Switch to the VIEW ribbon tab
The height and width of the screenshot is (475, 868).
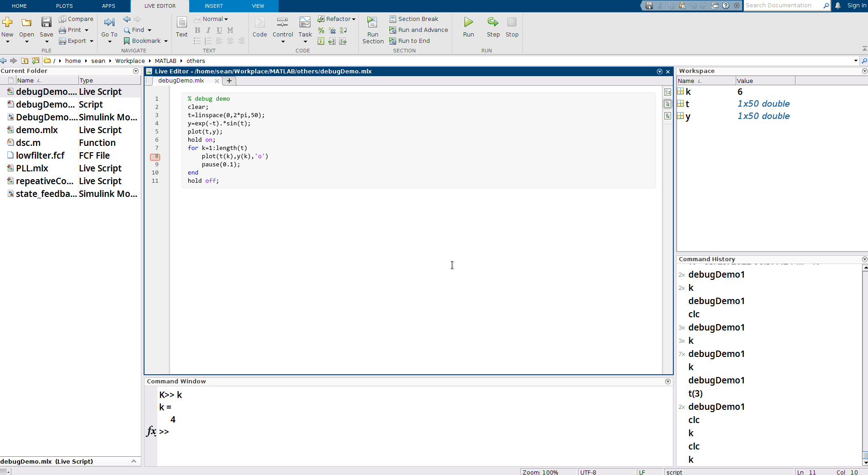[258, 6]
